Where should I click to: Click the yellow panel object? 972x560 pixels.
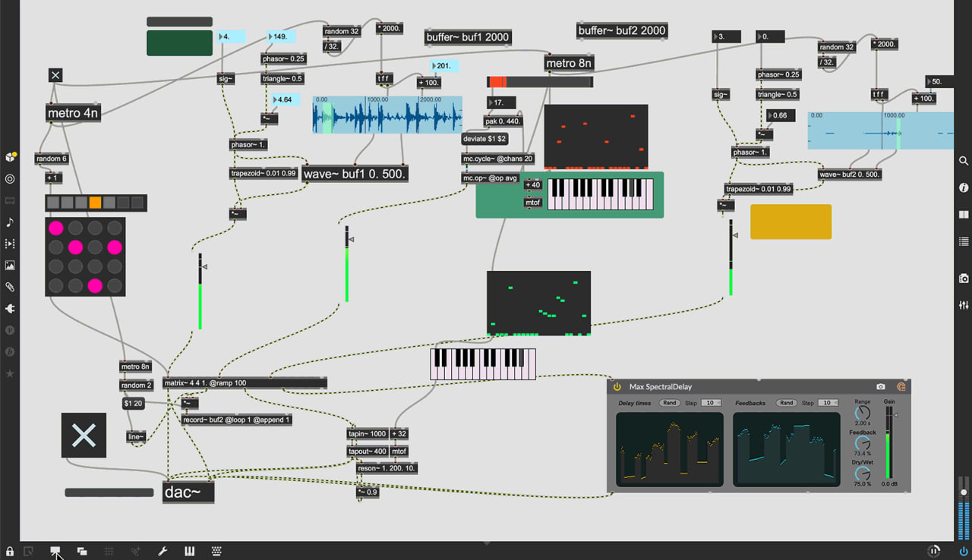coord(791,222)
